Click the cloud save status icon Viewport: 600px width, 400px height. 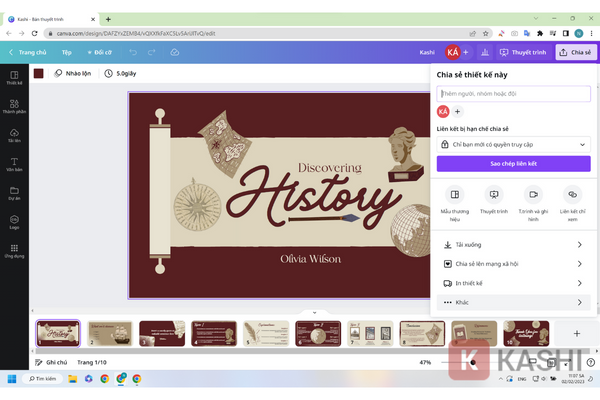click(x=175, y=52)
